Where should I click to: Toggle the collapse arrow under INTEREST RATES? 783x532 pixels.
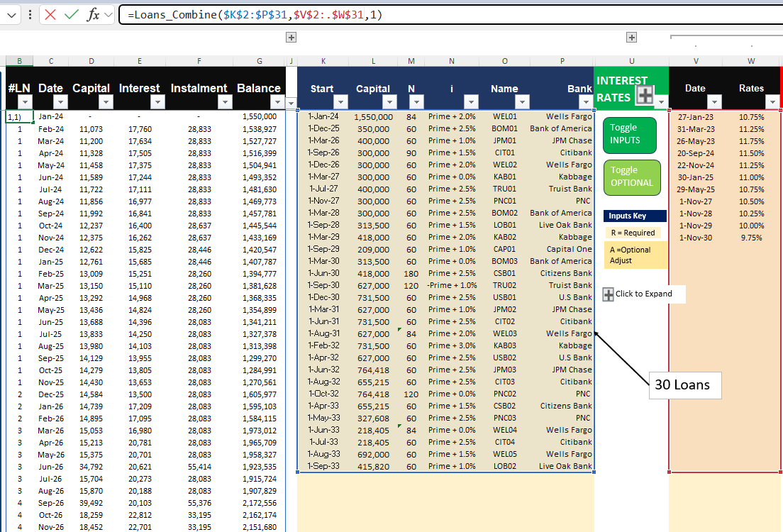[660, 101]
